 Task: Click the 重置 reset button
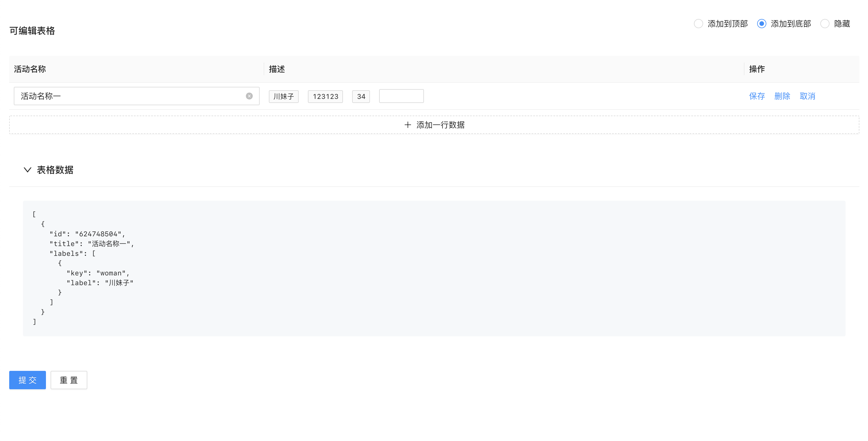click(x=69, y=380)
